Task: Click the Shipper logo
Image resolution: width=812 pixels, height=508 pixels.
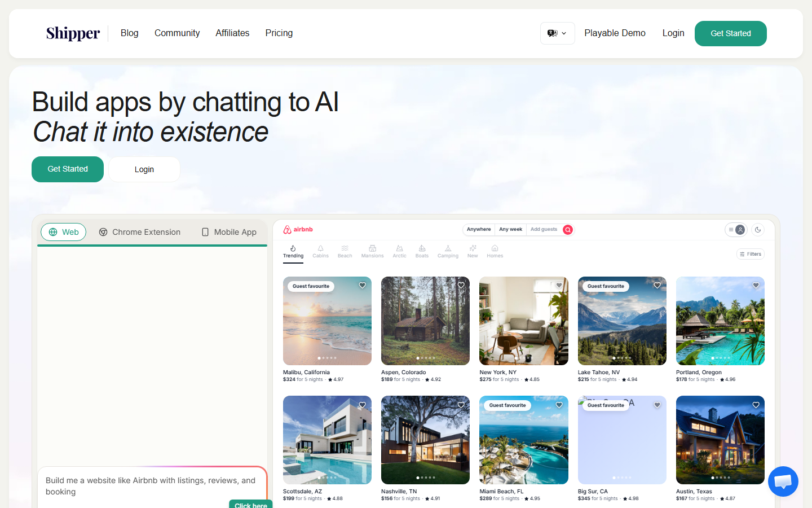Action: pos(73,33)
